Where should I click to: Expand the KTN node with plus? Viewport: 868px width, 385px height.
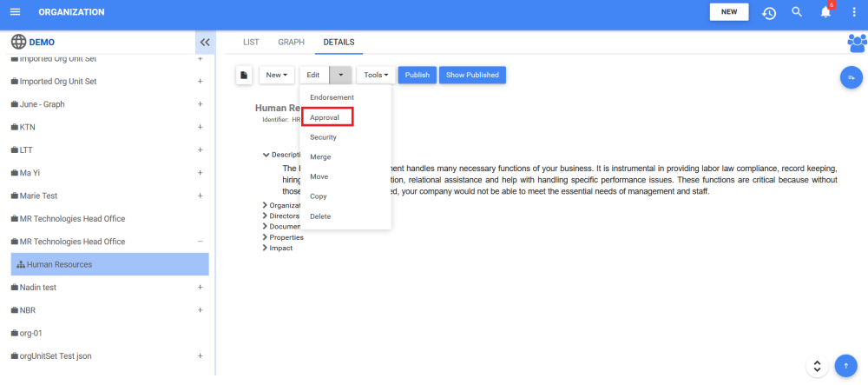coord(201,128)
